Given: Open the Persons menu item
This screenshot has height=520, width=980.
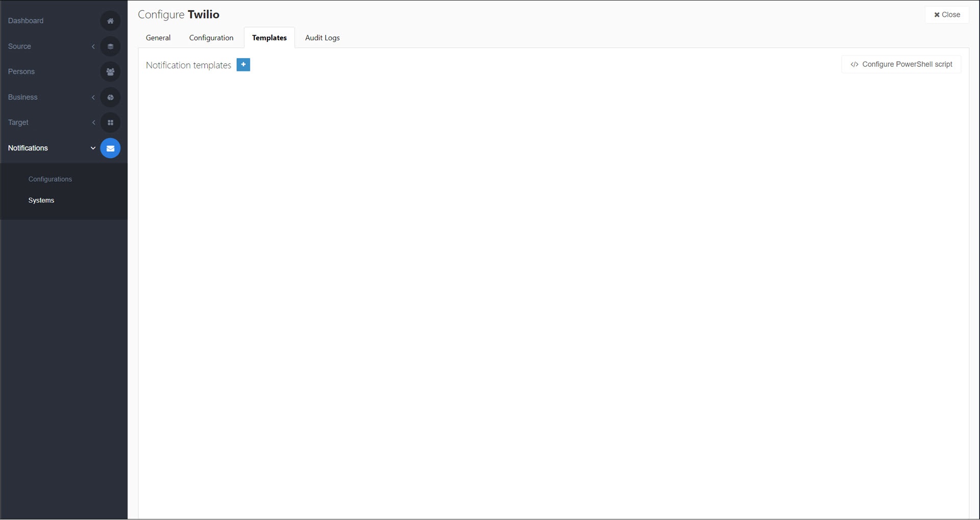Looking at the screenshot, I should point(21,72).
